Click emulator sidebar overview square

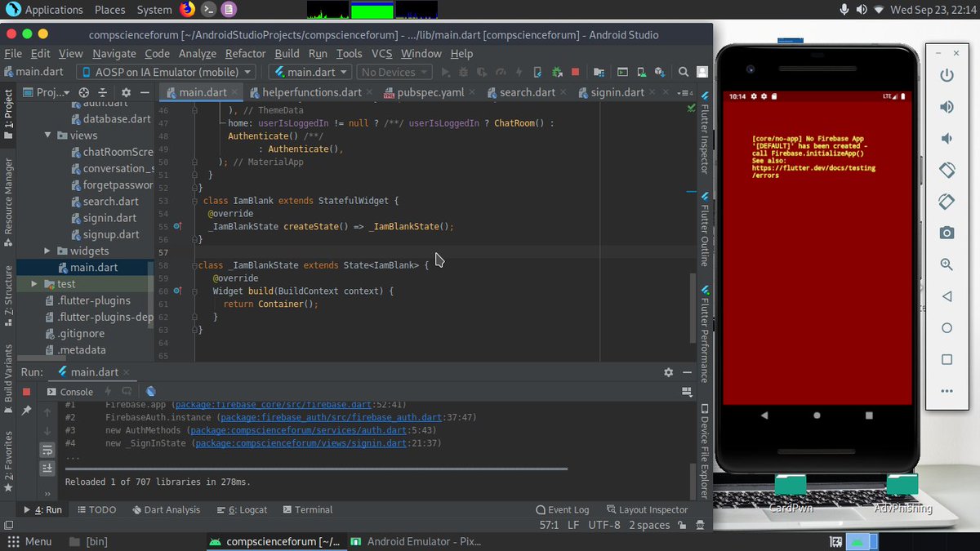(x=947, y=359)
